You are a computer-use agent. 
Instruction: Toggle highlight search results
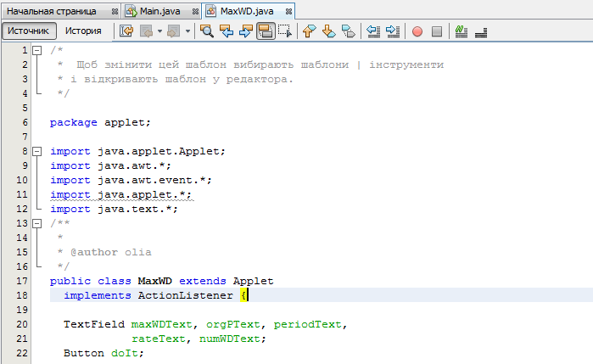point(266,31)
